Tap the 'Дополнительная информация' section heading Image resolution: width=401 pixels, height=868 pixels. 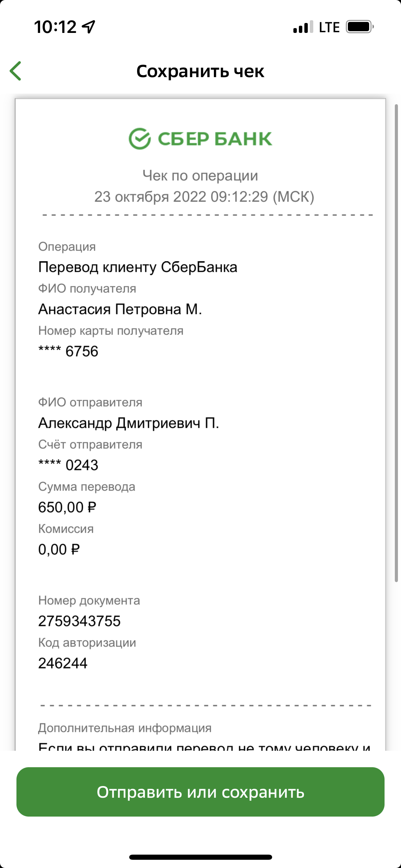pyautogui.click(x=125, y=728)
